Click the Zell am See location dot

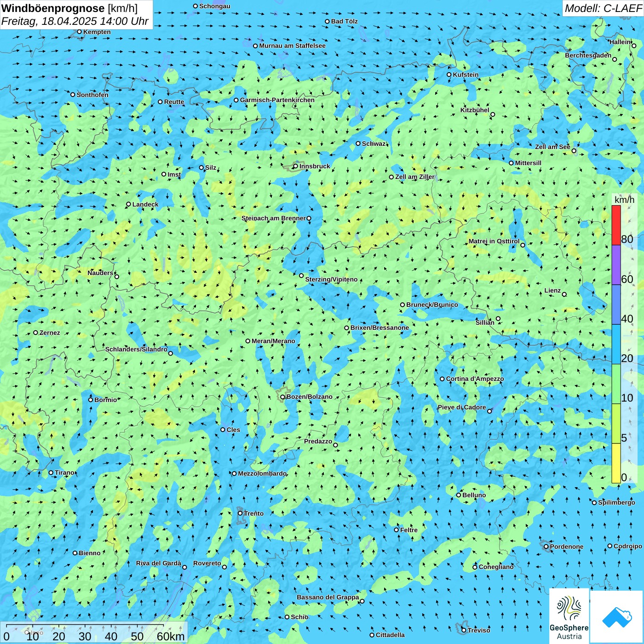click(574, 151)
